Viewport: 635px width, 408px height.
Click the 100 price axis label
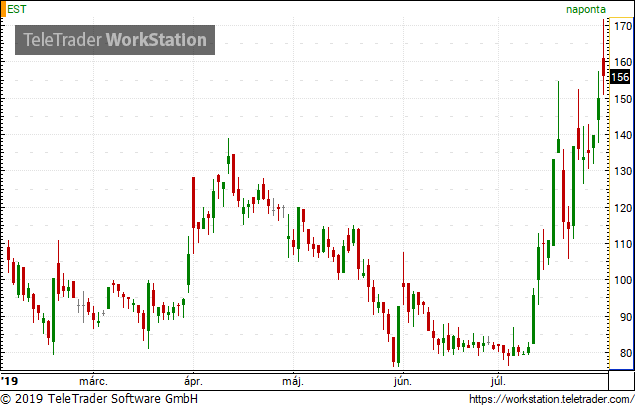623,280
